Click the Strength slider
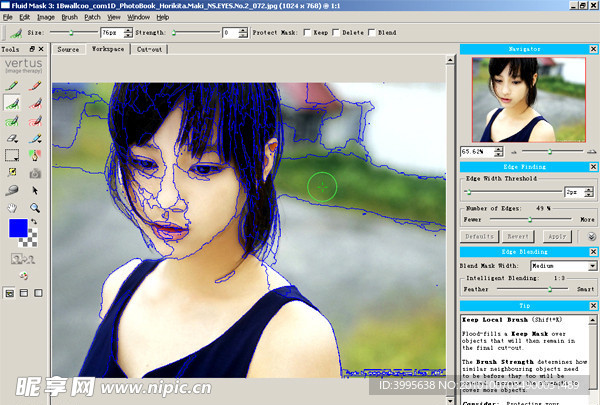 [196, 33]
